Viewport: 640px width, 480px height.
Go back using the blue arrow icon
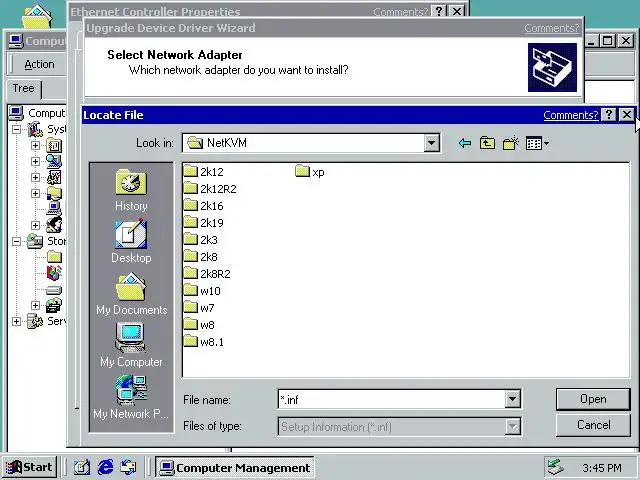(464, 143)
